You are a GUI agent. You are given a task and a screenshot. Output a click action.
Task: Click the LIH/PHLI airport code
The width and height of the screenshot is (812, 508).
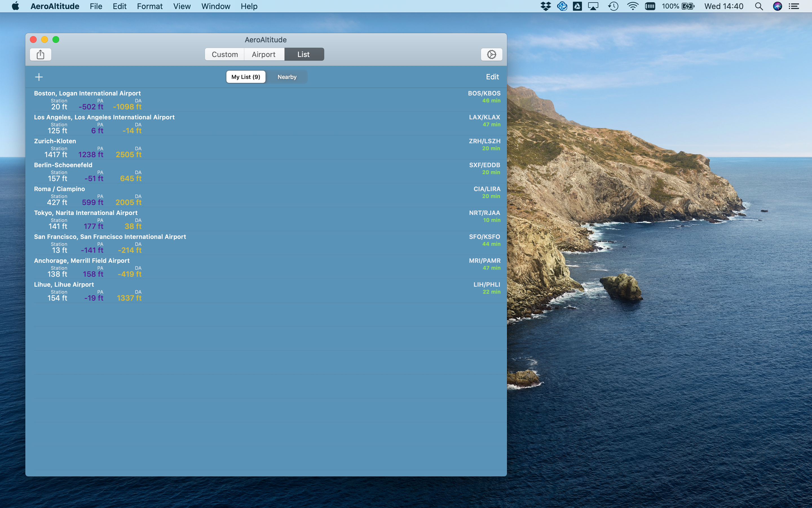click(x=487, y=284)
